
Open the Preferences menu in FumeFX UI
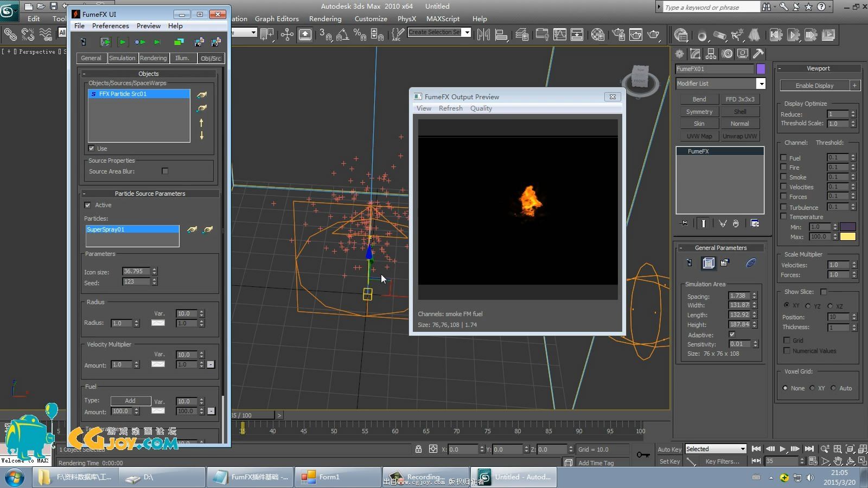(x=110, y=25)
